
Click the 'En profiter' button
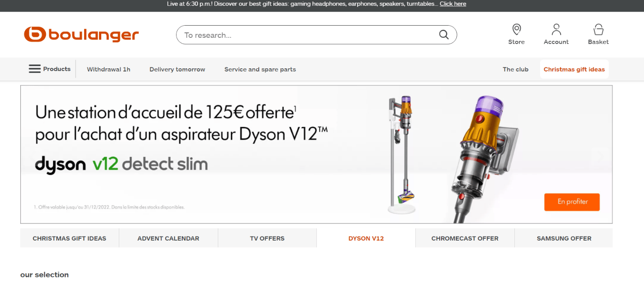tap(572, 202)
